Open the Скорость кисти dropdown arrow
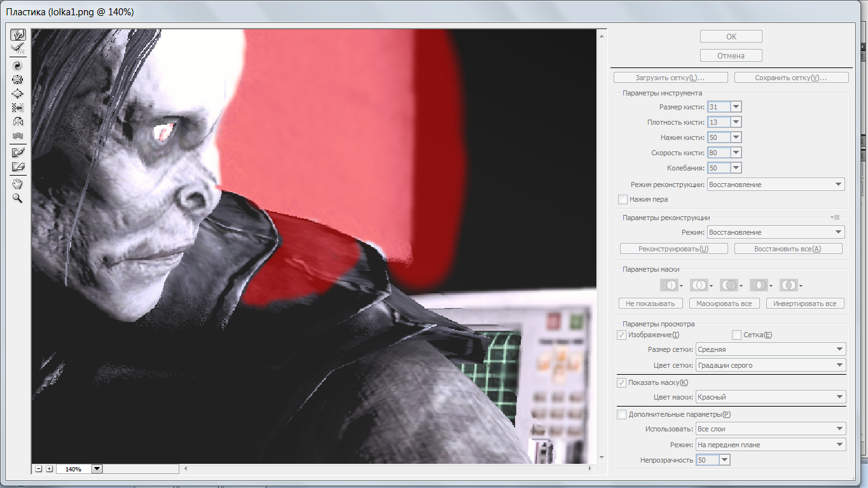This screenshot has height=488, width=868. click(736, 153)
